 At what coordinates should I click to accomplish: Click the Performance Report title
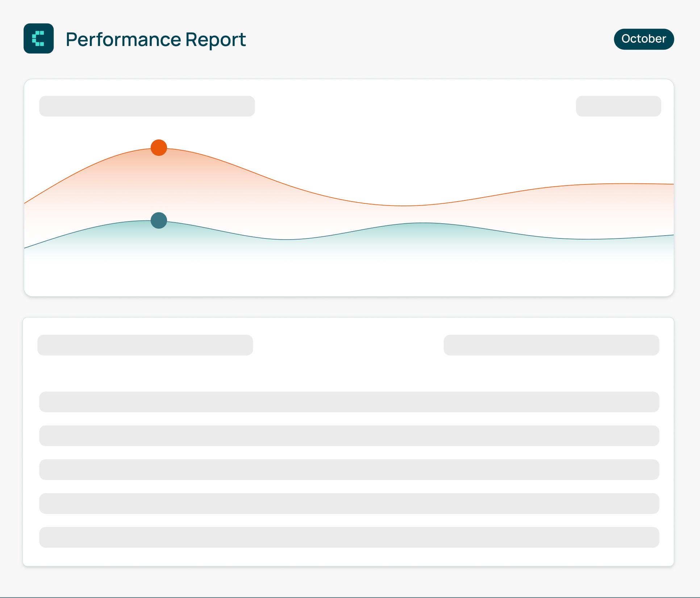tap(156, 40)
